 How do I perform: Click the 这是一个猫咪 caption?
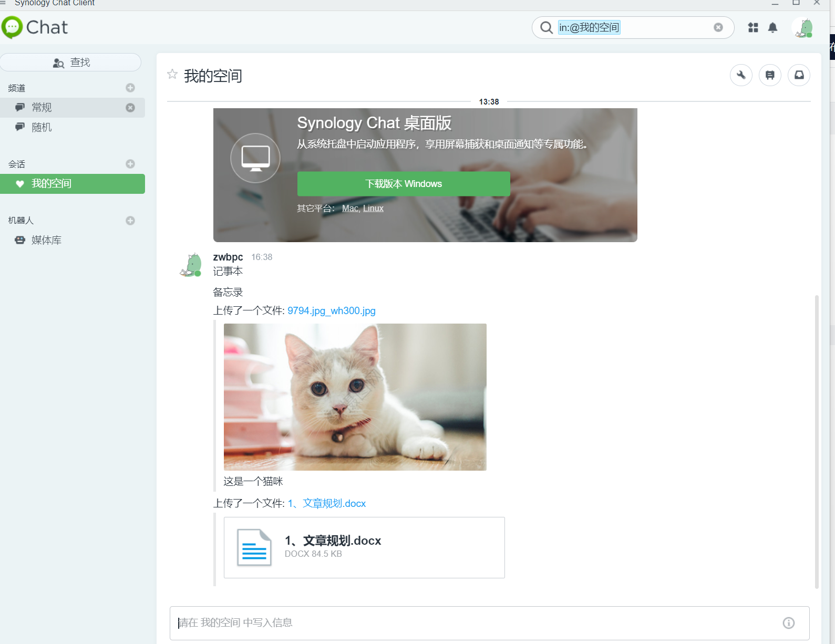[253, 481]
